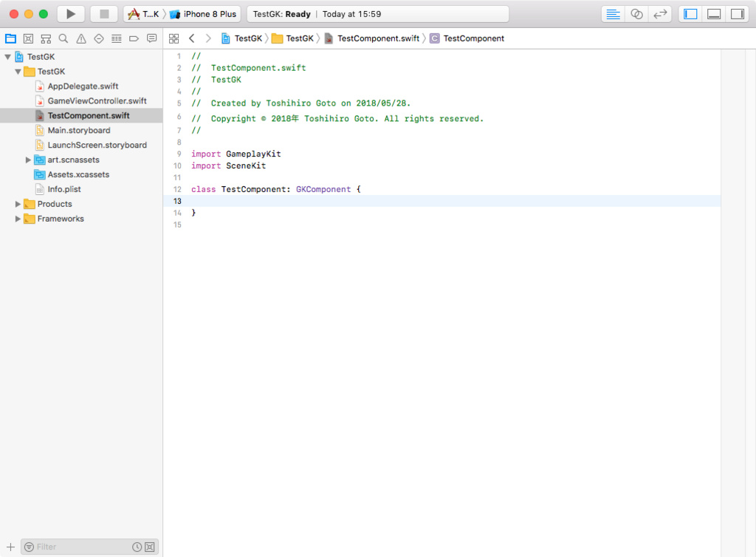This screenshot has height=557, width=756.
Task: Go forward in editor history
Action: pyautogui.click(x=208, y=38)
